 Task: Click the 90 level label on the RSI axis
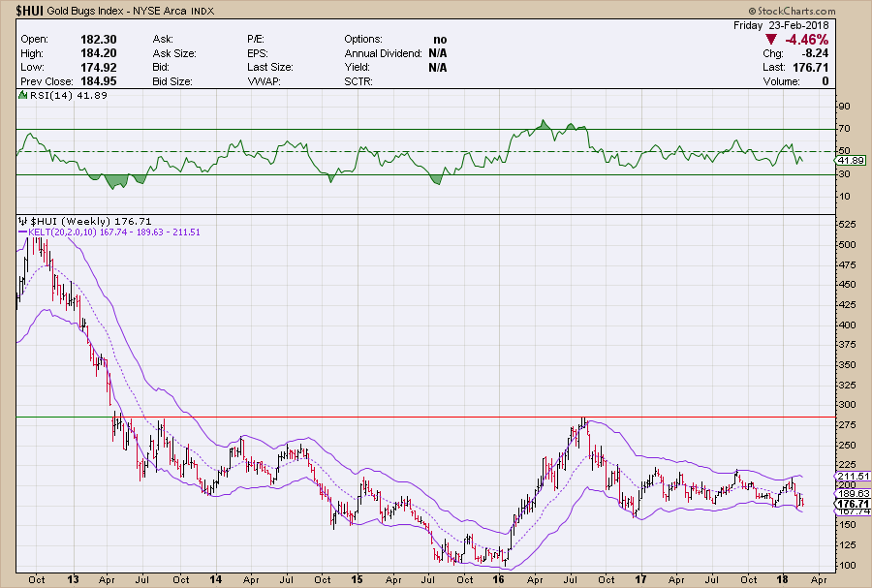[x=844, y=107]
